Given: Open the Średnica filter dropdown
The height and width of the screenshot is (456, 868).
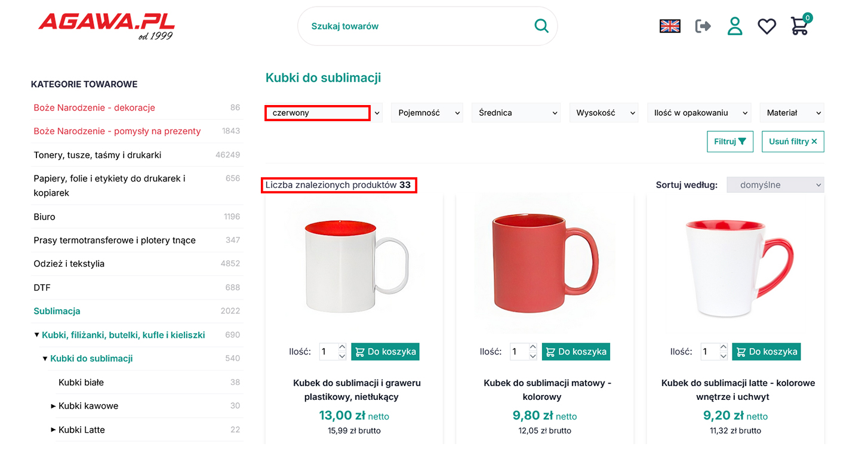Looking at the screenshot, I should click(x=515, y=113).
